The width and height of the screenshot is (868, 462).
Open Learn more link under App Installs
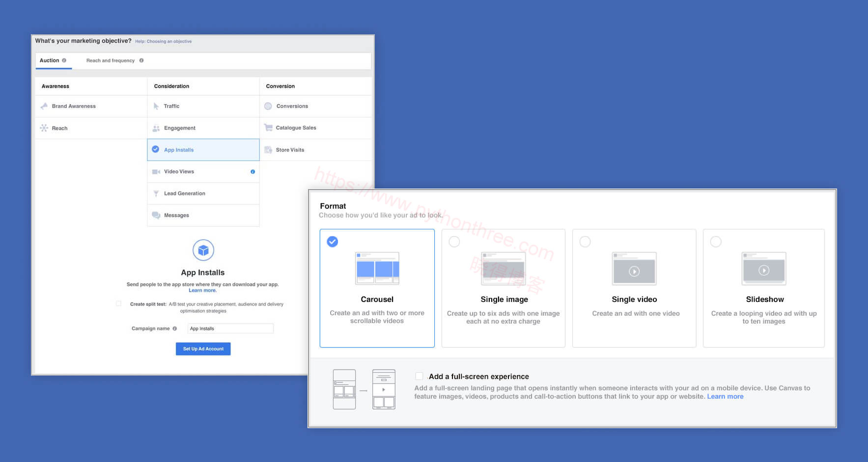202,290
